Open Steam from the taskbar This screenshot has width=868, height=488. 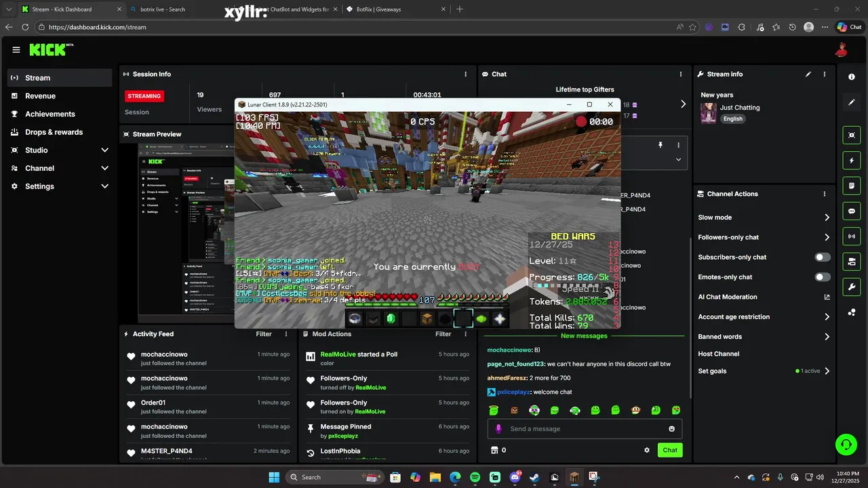[x=534, y=477]
